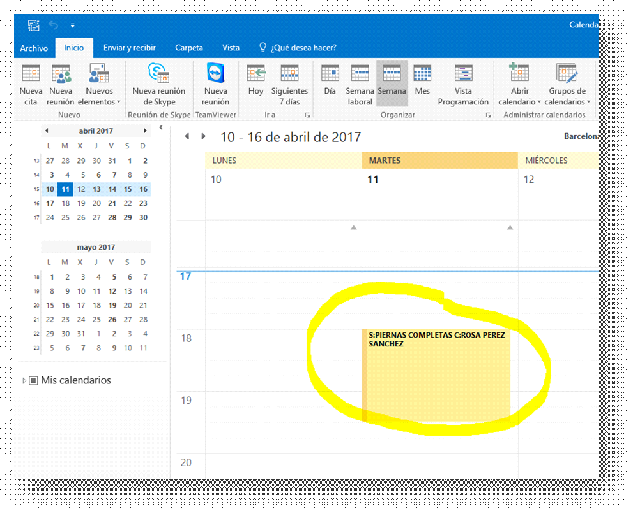Open the Archivo tab

tap(32, 47)
